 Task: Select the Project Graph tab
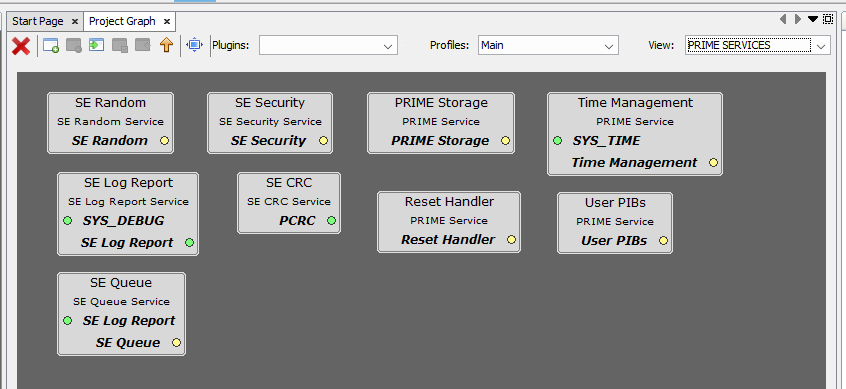click(x=122, y=22)
